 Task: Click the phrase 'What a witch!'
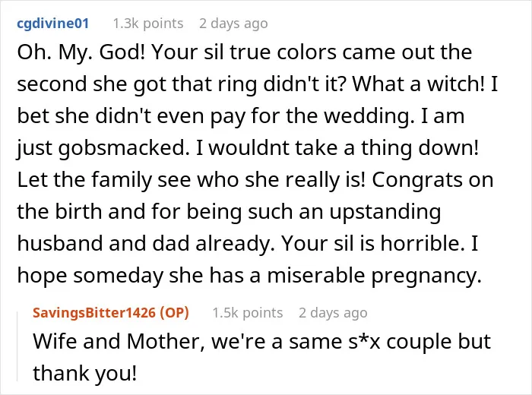419,84
